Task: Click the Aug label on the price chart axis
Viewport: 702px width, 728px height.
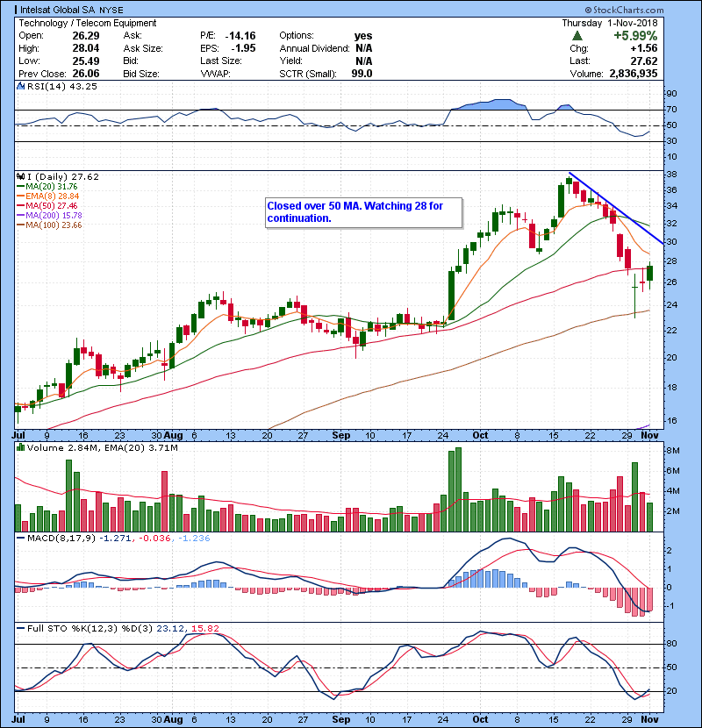Action: (x=173, y=436)
